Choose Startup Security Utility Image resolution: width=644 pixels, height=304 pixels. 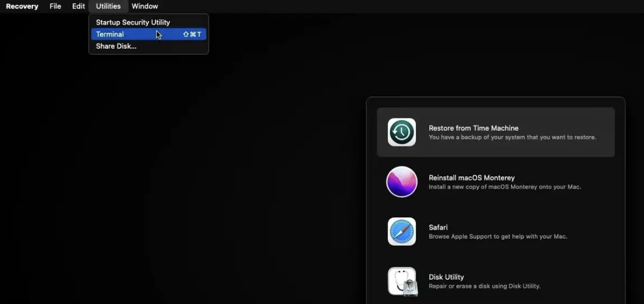[x=148, y=22]
